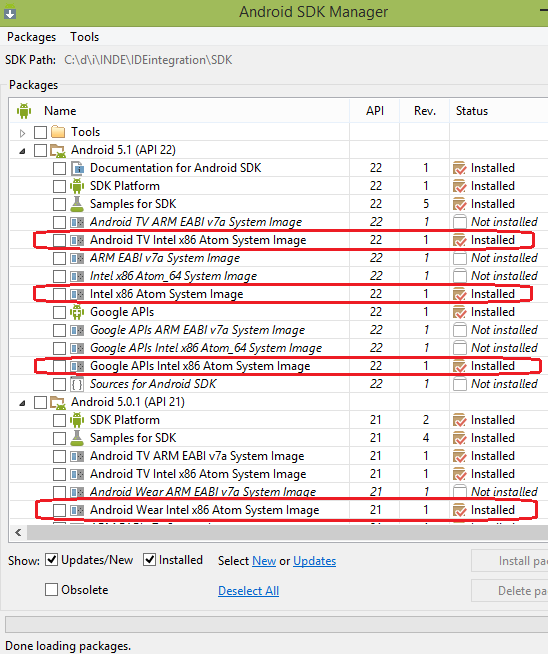548x654 pixels.
Task: Click the Installed status icon for API 21 SDK Platform
Action: coord(460,420)
